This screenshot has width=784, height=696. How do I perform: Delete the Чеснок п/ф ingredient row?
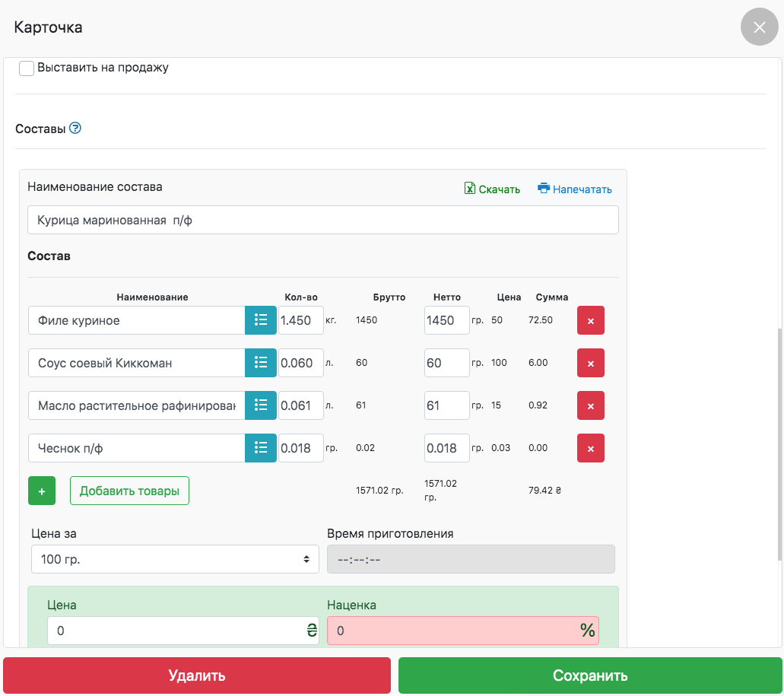click(591, 448)
